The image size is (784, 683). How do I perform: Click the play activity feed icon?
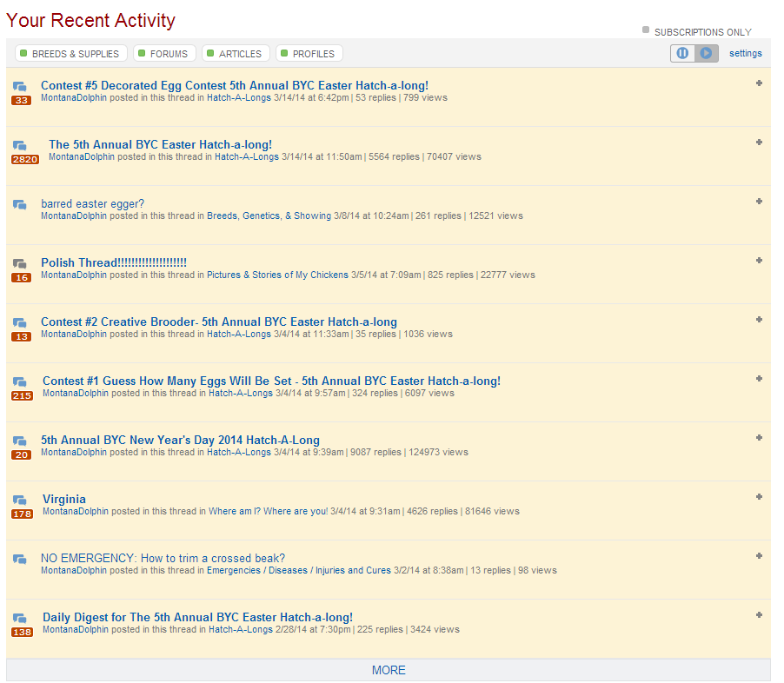[706, 54]
